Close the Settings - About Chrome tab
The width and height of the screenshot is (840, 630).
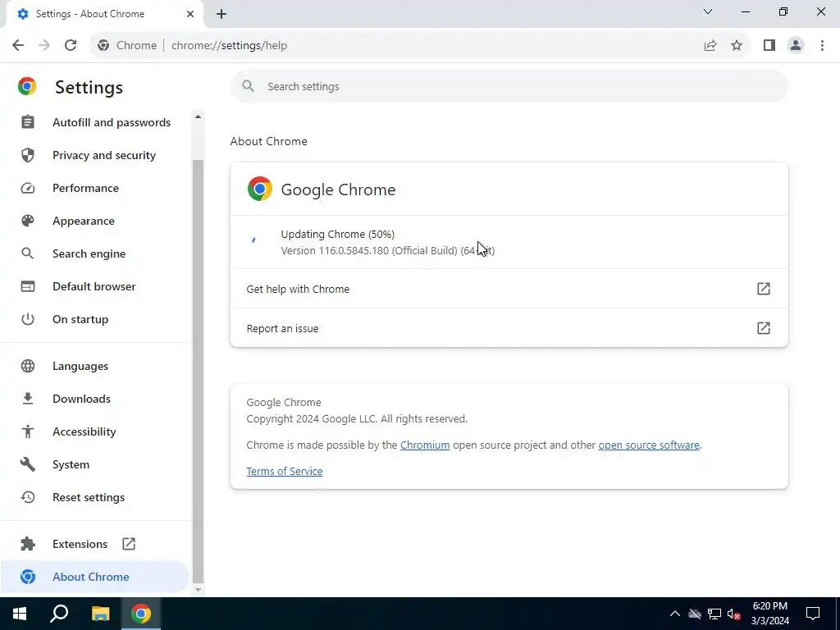[x=190, y=14]
